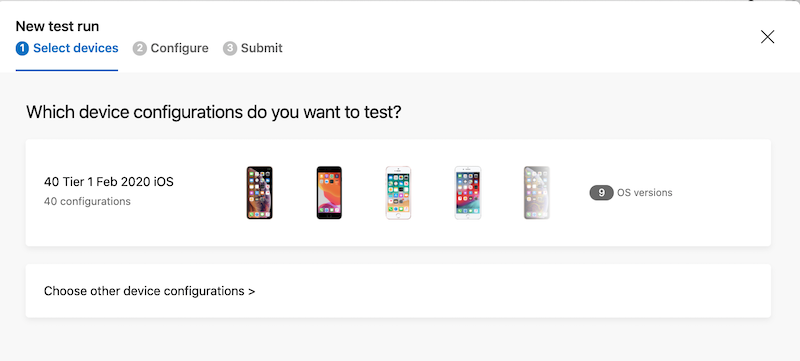Pick the white iPhone with blue wallpaper
Image resolution: width=800 pixels, height=361 pixels.
[468, 193]
